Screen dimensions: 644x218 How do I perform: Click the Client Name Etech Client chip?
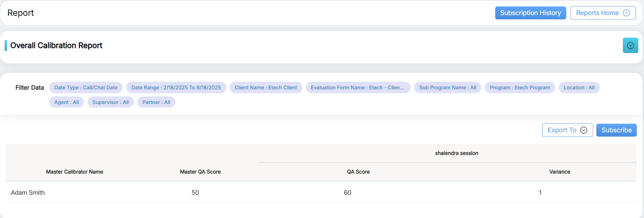point(266,87)
